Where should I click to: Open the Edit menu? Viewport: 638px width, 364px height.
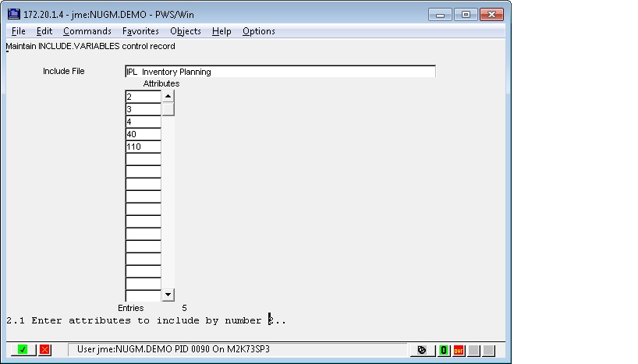click(x=44, y=31)
